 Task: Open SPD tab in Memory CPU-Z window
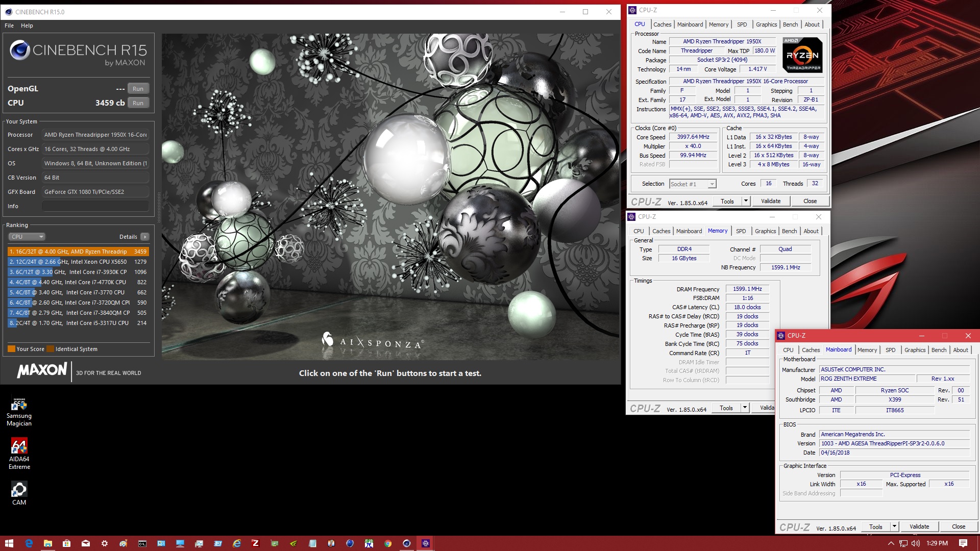(x=741, y=231)
